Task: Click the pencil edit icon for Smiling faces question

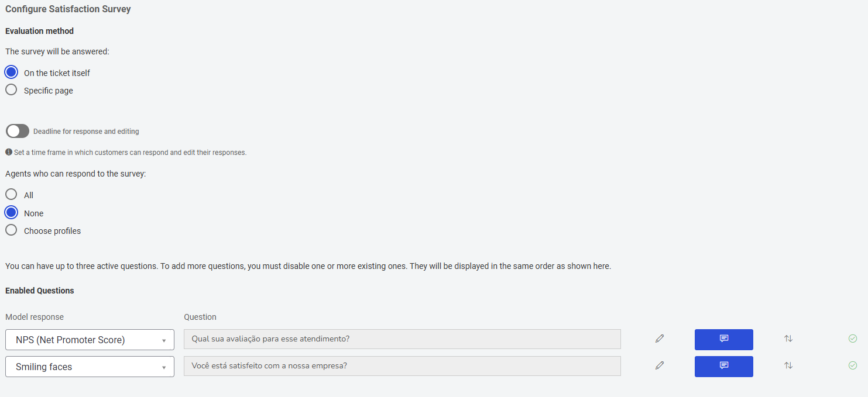Action: click(x=660, y=365)
